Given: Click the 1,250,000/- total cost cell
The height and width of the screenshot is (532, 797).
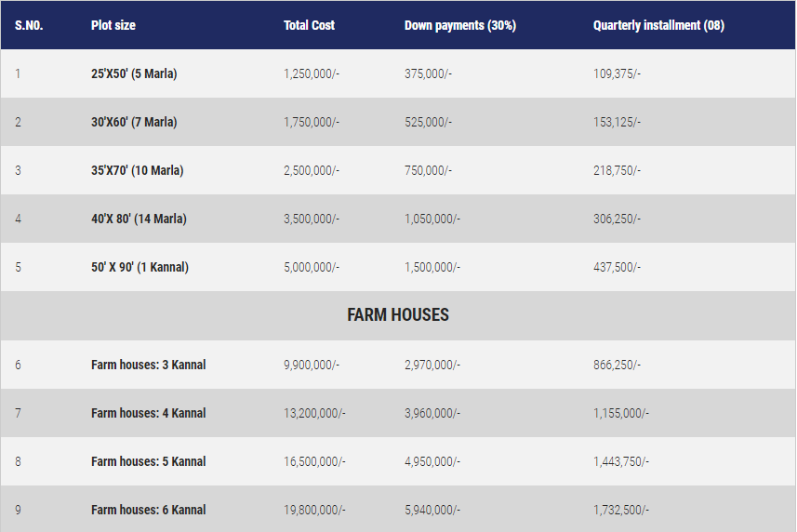Looking at the screenshot, I should 312,73.
